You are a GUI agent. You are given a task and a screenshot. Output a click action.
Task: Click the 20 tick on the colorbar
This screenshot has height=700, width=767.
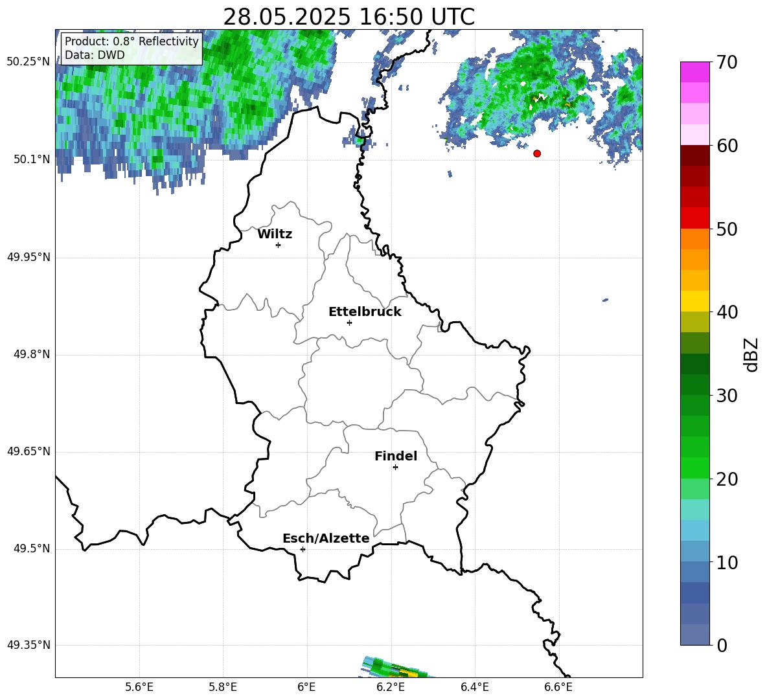point(727,479)
